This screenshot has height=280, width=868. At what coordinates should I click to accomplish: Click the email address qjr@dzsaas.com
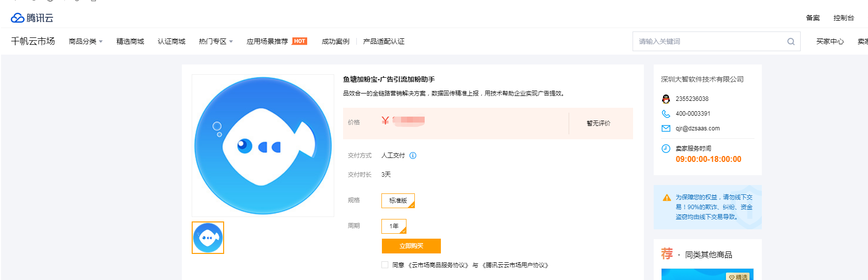(697, 128)
